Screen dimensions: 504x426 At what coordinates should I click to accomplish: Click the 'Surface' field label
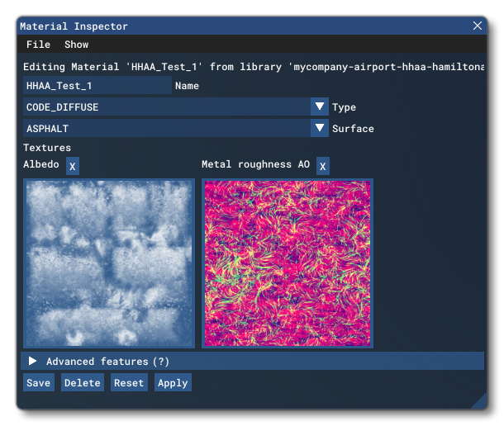[353, 129]
